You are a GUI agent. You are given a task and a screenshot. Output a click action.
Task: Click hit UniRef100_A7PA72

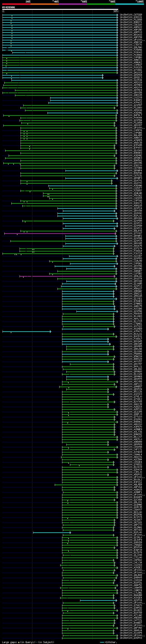(131, 103)
